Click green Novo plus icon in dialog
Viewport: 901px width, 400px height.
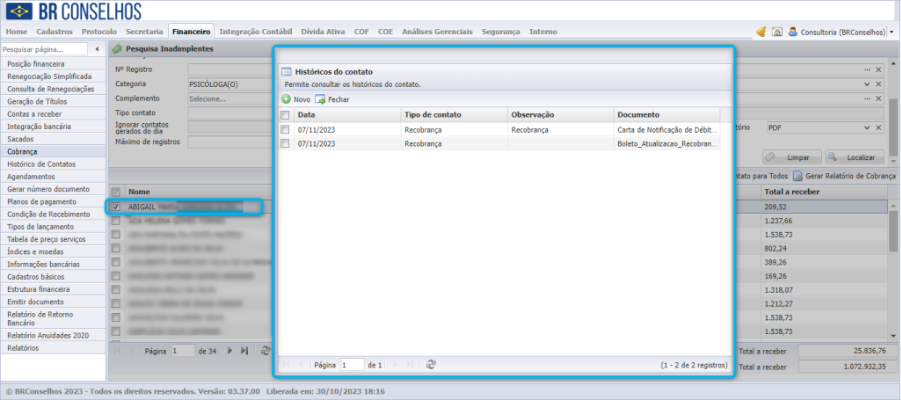286,99
